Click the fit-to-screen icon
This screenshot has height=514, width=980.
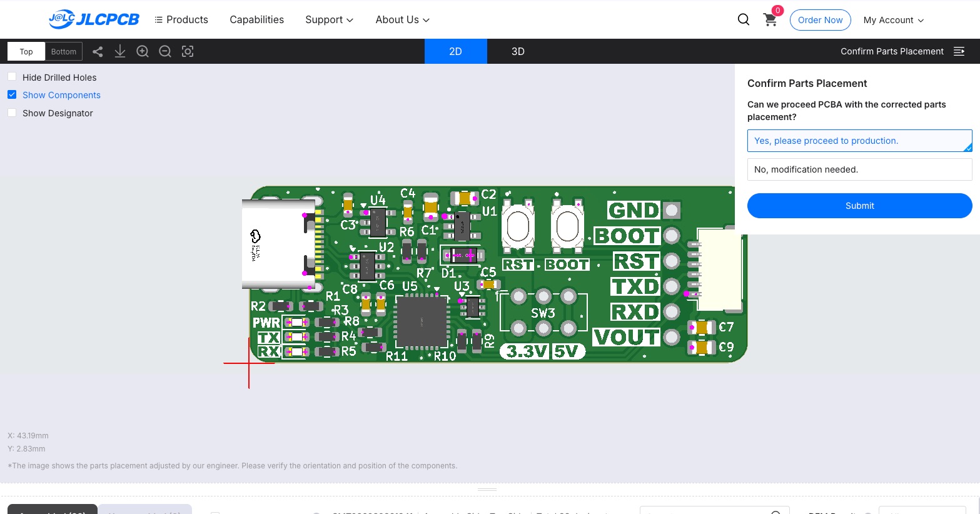tap(188, 51)
